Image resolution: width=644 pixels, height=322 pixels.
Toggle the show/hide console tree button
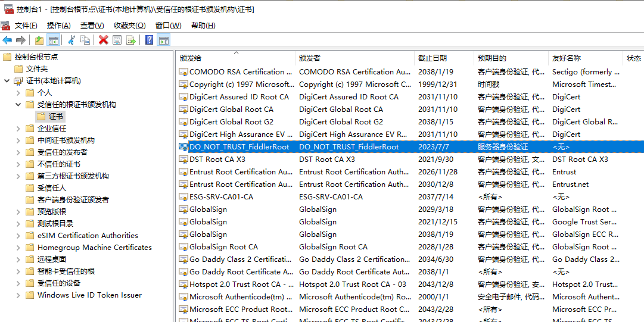click(x=54, y=40)
